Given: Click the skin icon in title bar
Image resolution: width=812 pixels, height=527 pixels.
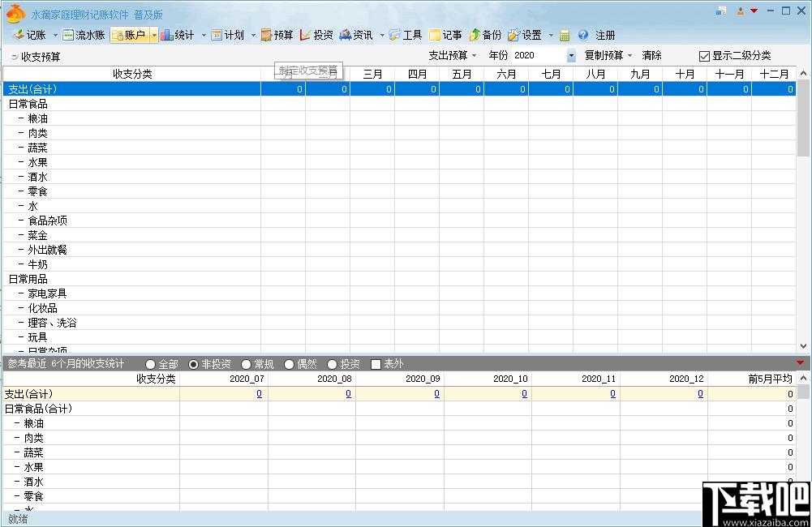Looking at the screenshot, I should click(x=721, y=11).
